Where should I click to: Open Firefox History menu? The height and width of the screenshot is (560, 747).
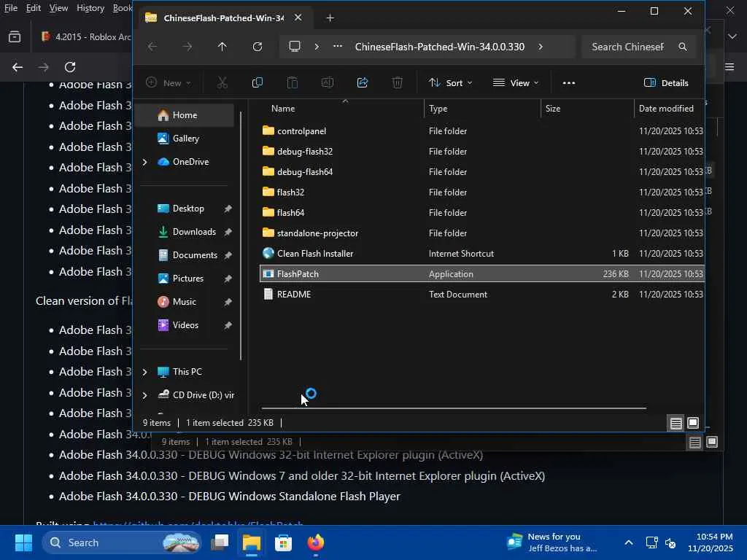[90, 8]
